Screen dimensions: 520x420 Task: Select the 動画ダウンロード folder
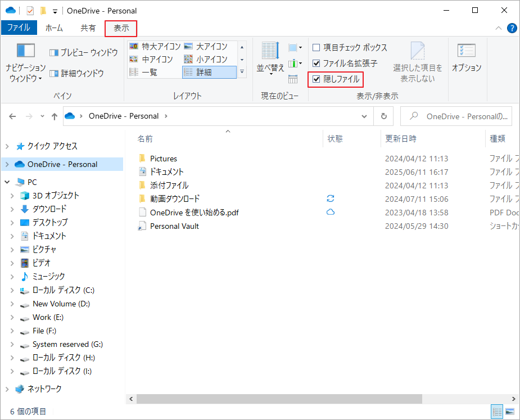pyautogui.click(x=175, y=198)
